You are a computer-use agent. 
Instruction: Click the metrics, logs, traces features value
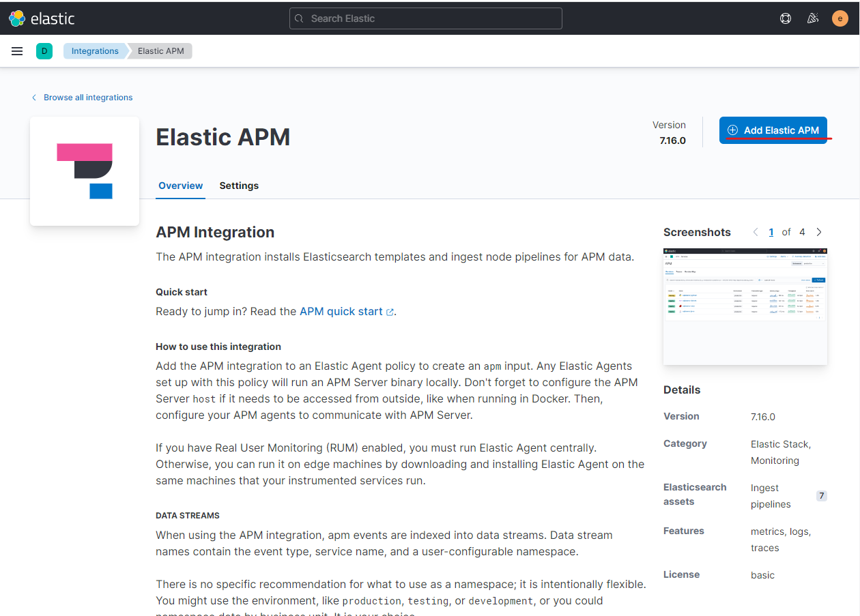pyautogui.click(x=781, y=540)
